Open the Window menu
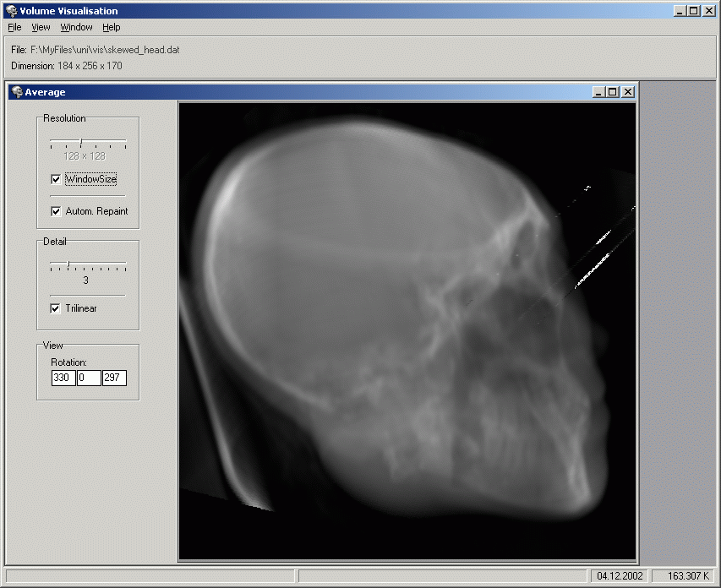Screen dimensions: 721x588 [76, 27]
